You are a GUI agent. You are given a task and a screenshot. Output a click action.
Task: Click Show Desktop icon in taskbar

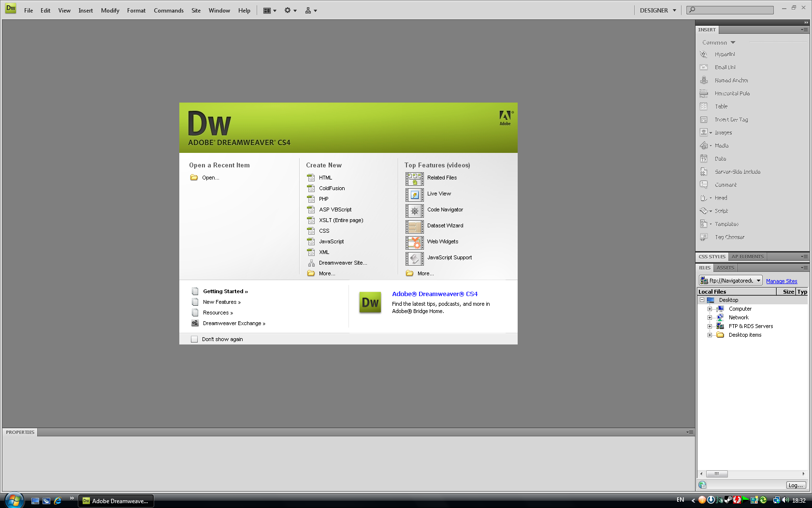pos(35,501)
